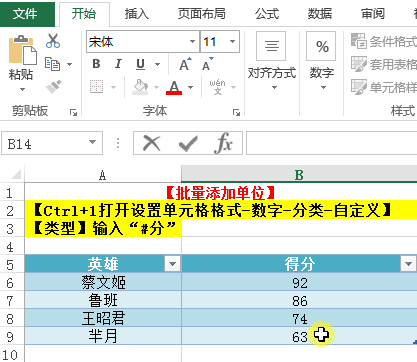Click the Copy icon in clipboard group

click(52, 64)
